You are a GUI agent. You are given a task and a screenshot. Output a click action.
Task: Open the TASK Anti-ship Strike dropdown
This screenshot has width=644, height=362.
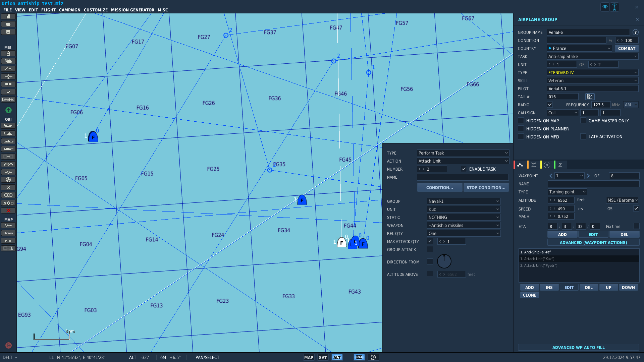pos(593,56)
